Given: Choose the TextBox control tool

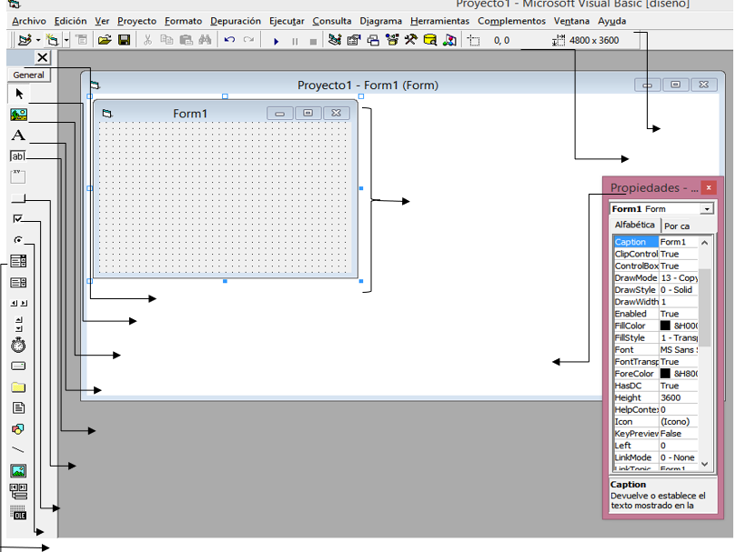Looking at the screenshot, I should tap(18, 156).
